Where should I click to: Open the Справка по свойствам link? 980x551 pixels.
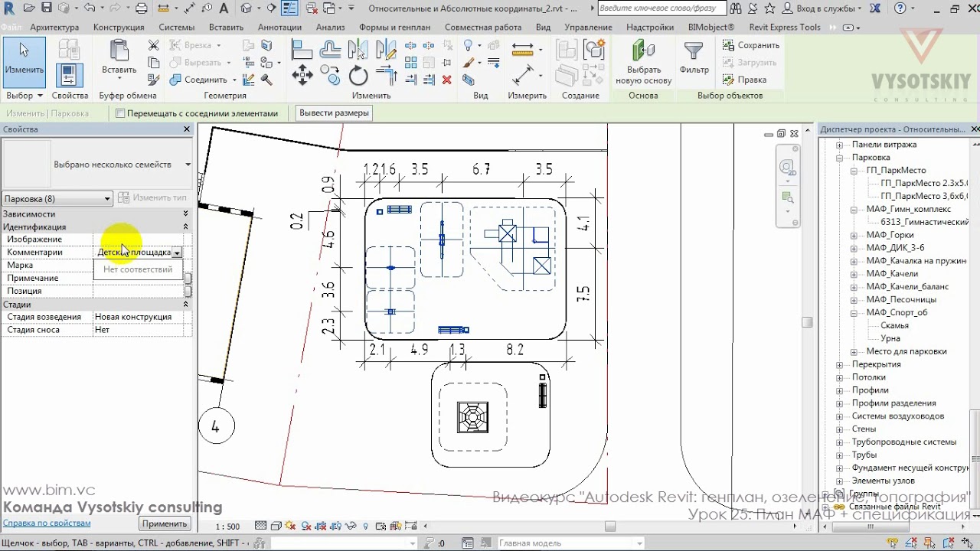point(47,523)
